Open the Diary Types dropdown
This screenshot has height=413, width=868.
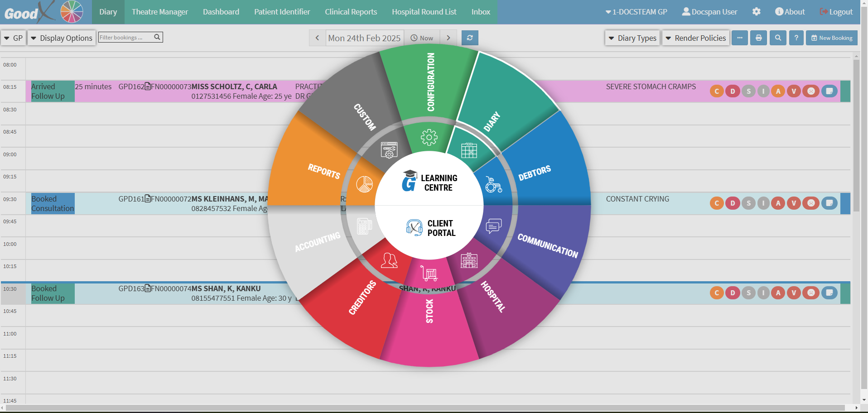tap(632, 38)
